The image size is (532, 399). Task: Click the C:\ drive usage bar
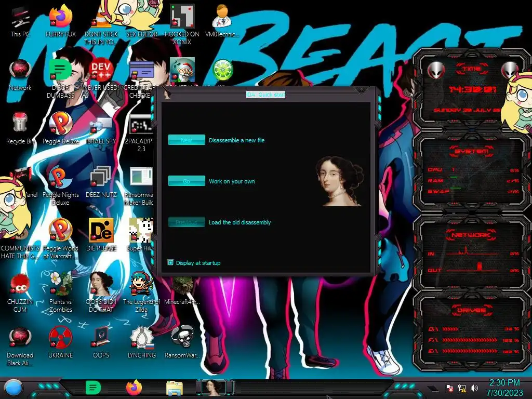pyautogui.click(x=450, y=329)
